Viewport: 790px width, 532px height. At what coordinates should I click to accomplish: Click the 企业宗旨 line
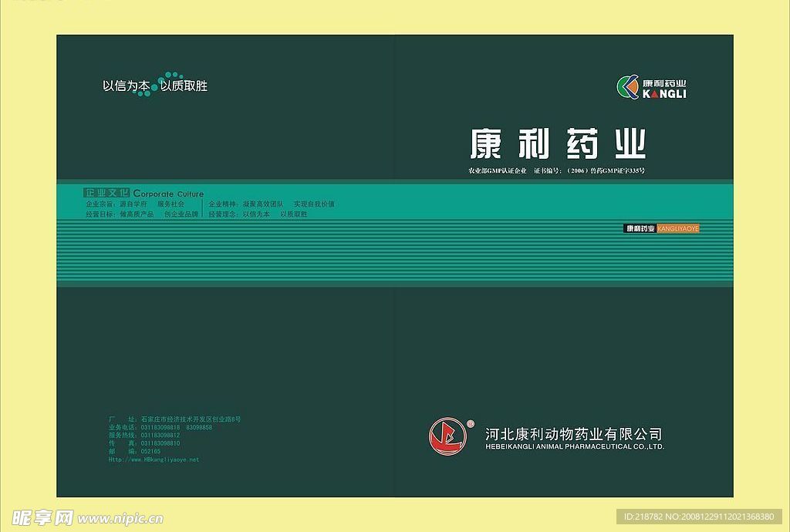tap(135, 204)
